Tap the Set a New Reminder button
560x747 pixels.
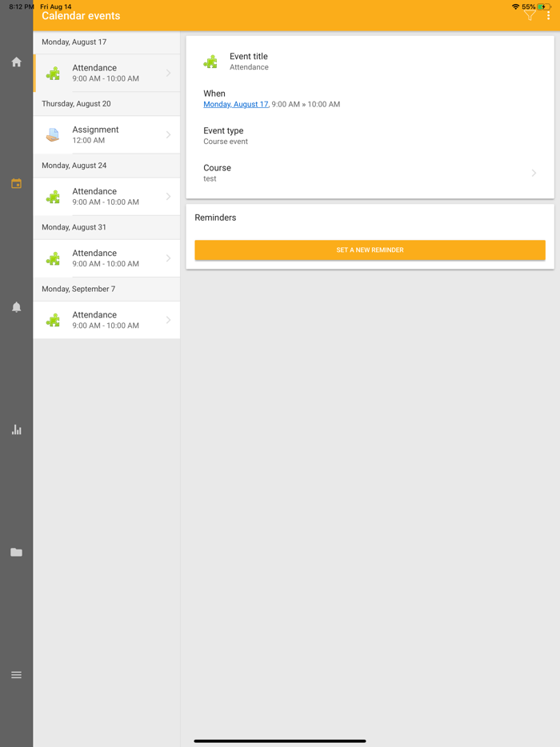pyautogui.click(x=370, y=250)
